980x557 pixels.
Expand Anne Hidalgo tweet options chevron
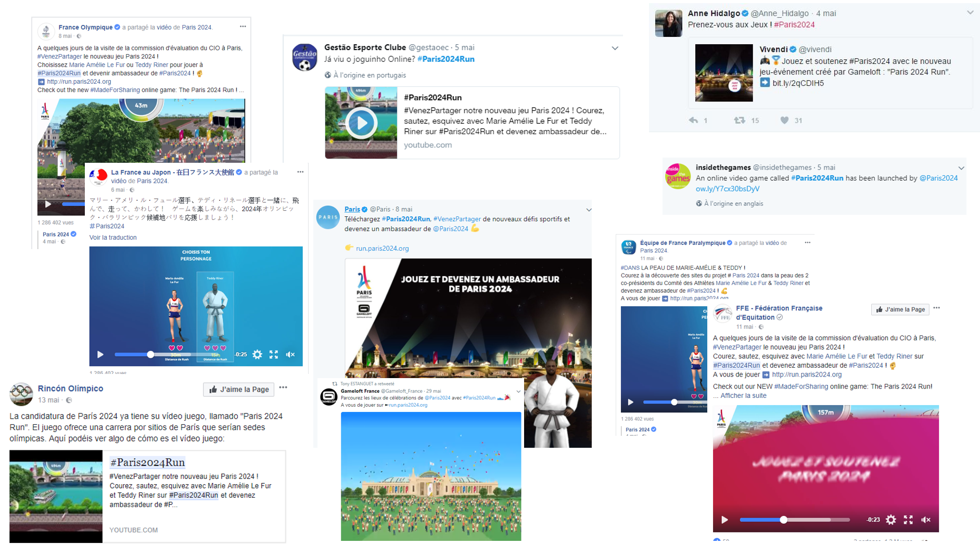[970, 12]
